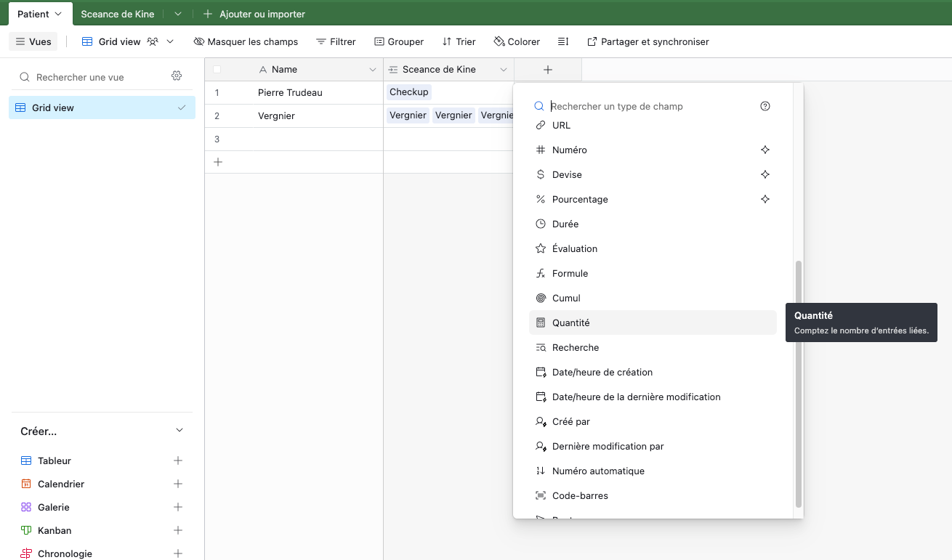Click the row height icon
The width and height of the screenshot is (952, 560).
[x=563, y=41]
